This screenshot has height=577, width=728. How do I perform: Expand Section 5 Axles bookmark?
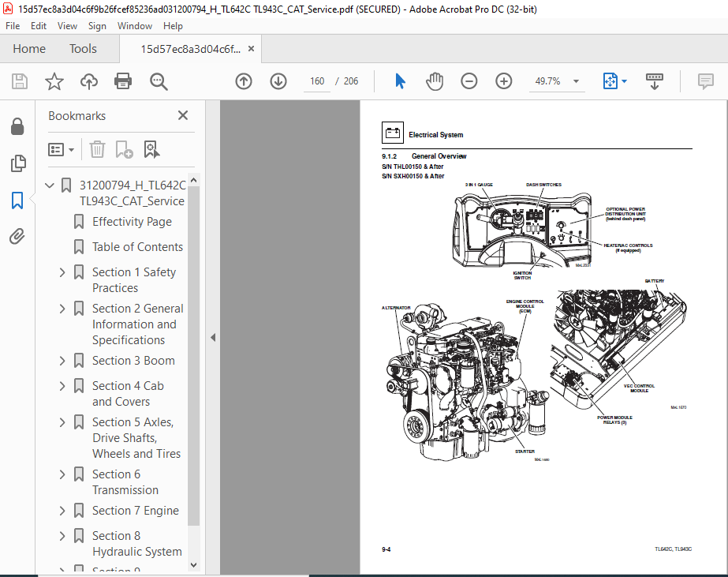coord(62,422)
